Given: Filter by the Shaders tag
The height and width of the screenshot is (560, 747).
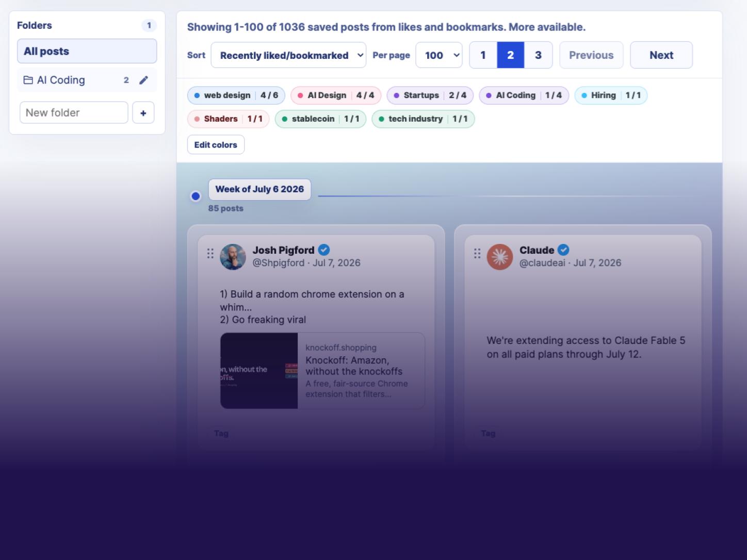Looking at the screenshot, I should (229, 119).
